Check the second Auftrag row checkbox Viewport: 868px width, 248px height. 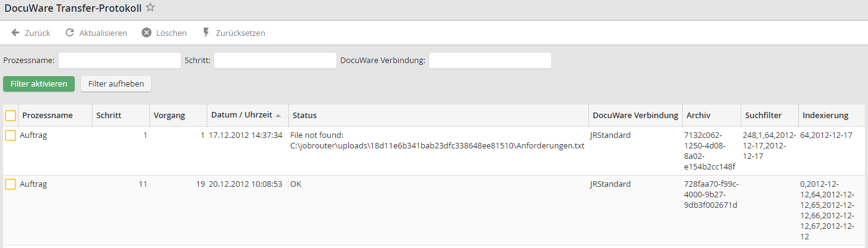click(x=10, y=184)
